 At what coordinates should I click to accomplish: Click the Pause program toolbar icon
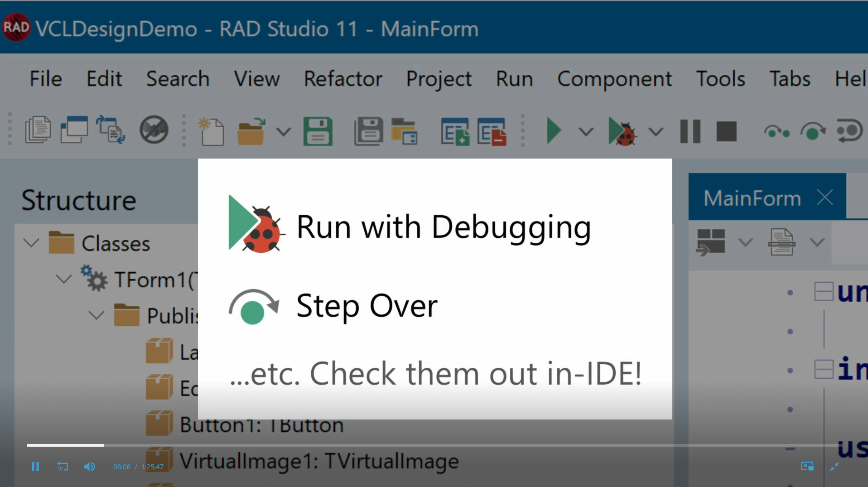[690, 131]
